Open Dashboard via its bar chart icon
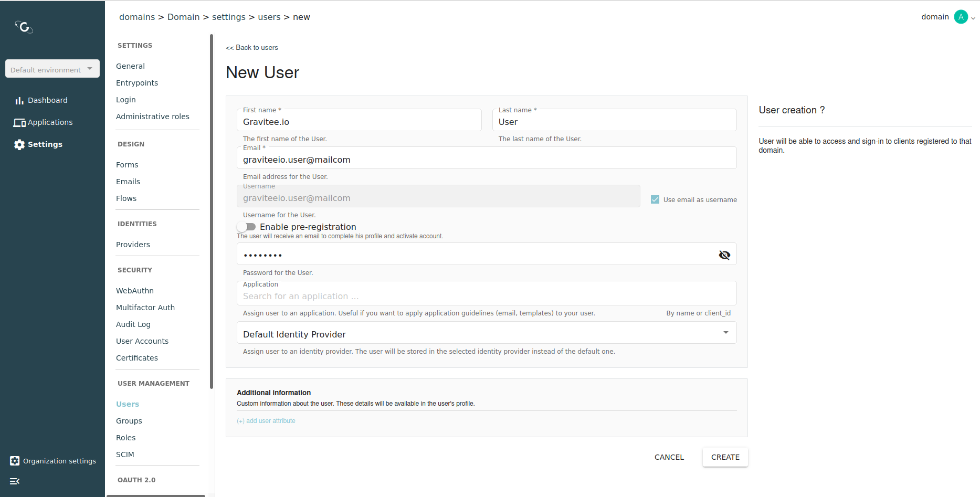 [x=19, y=100]
